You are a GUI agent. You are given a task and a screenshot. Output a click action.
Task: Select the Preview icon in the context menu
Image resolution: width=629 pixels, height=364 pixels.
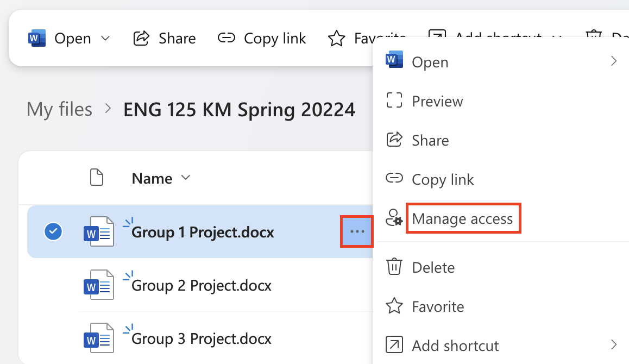click(x=393, y=101)
